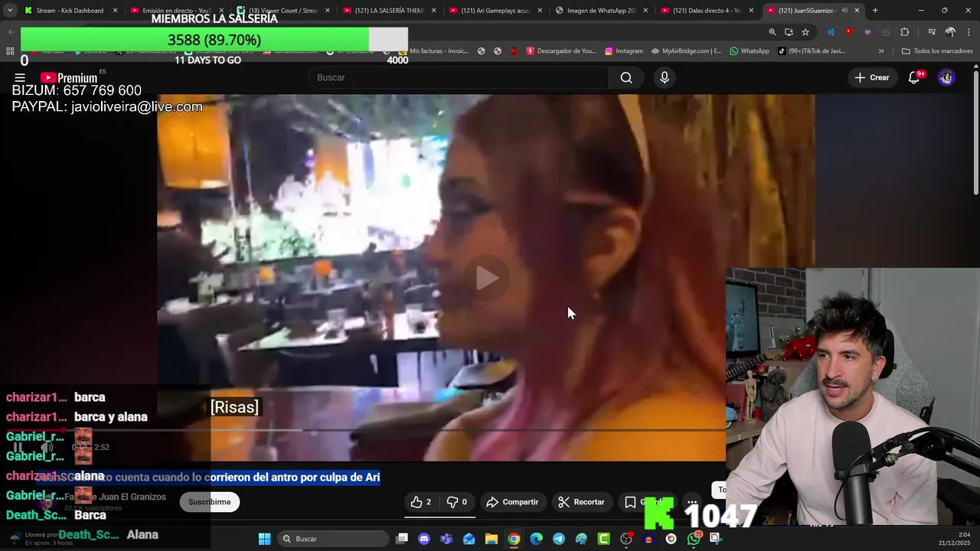The image size is (980, 551).
Task: Open the account avatar menu
Action: (946, 77)
